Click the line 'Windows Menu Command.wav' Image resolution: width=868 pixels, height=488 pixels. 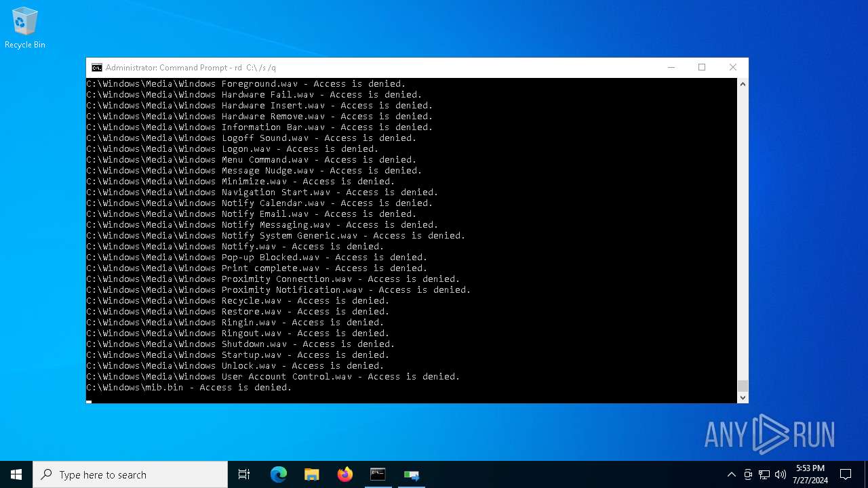tap(252, 160)
